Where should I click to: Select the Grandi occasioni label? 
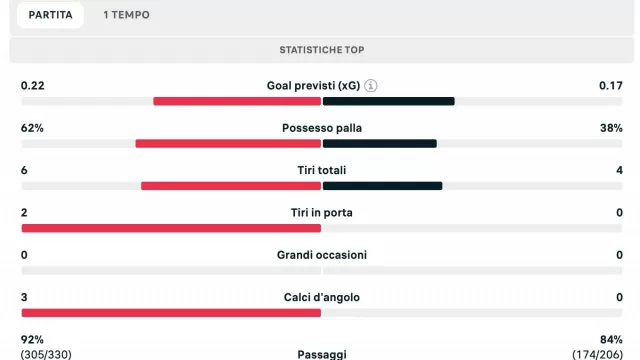tap(322, 255)
